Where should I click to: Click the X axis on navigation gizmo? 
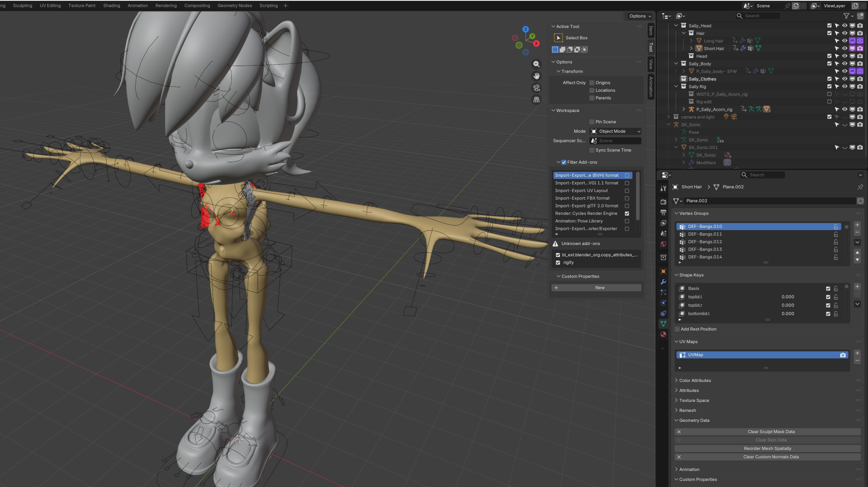[x=536, y=43]
